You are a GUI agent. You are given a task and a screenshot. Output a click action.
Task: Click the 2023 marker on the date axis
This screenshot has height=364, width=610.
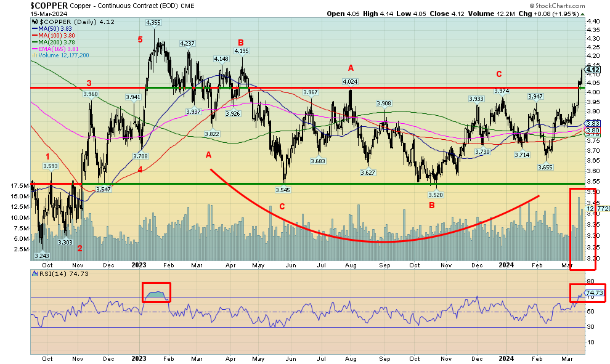coord(139,358)
